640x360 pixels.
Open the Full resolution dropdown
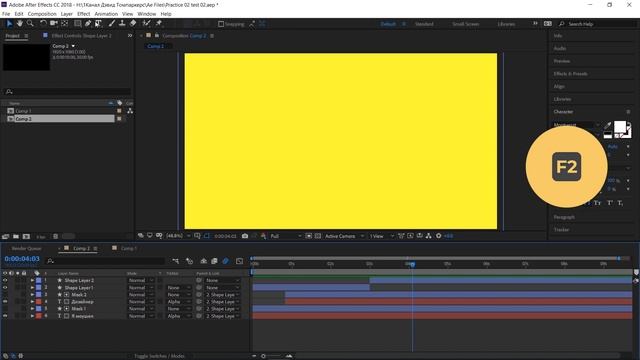[286, 236]
